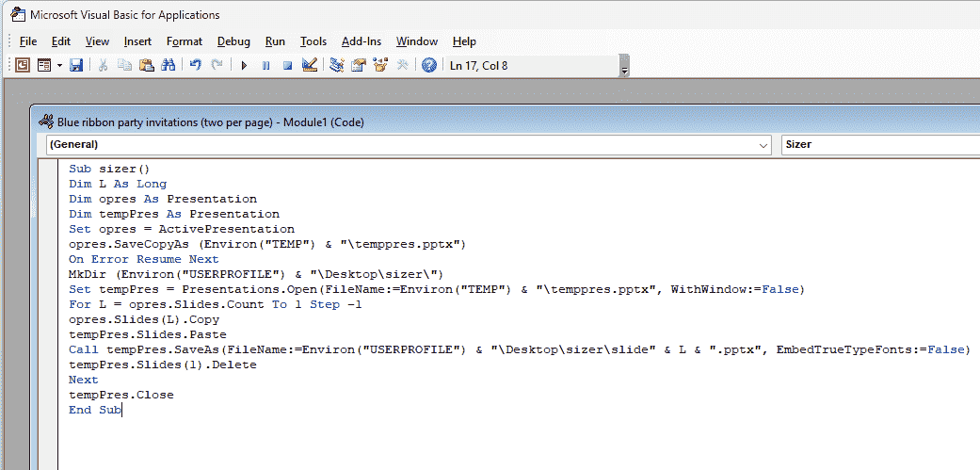Click the 'Dim L As Long' line
The image size is (980, 470).
[x=118, y=184]
